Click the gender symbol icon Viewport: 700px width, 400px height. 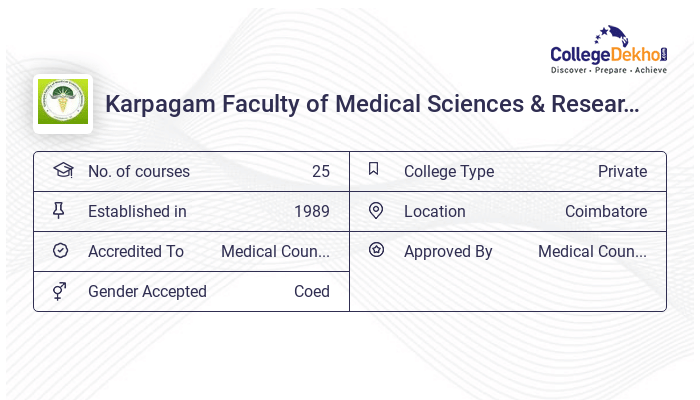click(60, 291)
